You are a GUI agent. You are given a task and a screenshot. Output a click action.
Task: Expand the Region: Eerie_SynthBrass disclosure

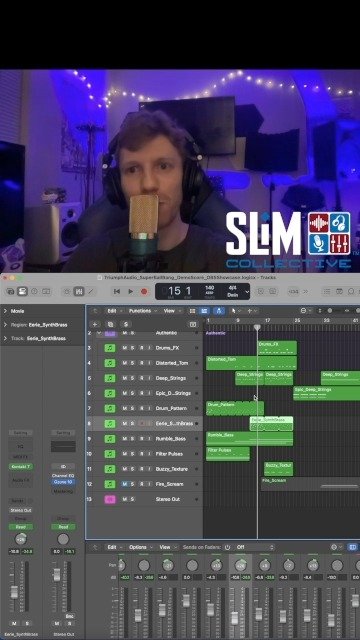[5, 325]
